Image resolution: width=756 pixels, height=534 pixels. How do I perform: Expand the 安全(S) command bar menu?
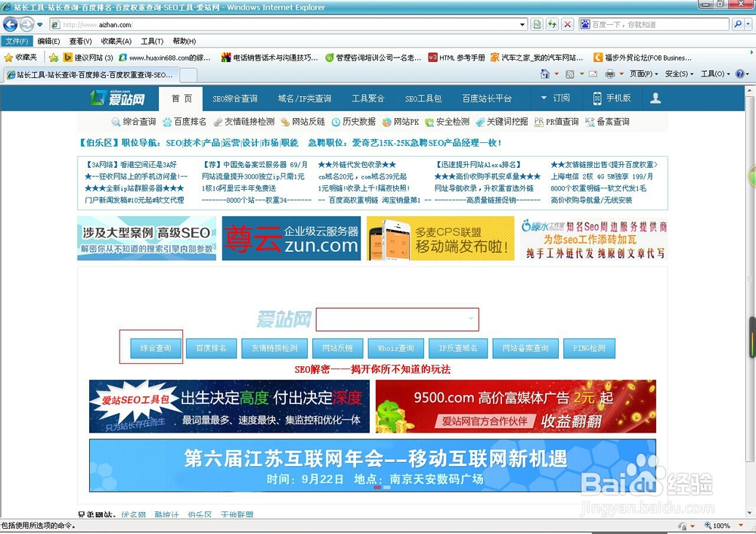point(680,74)
